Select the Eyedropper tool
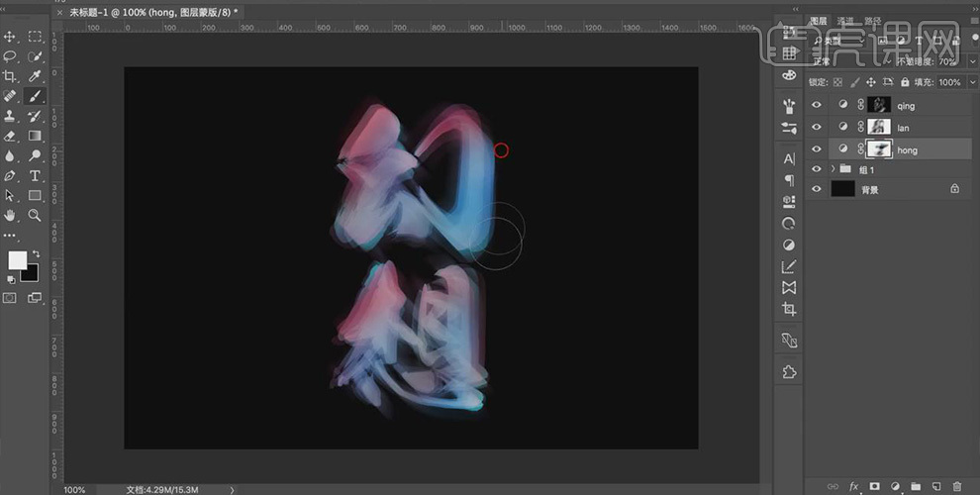This screenshot has width=980, height=495. coord(35,76)
